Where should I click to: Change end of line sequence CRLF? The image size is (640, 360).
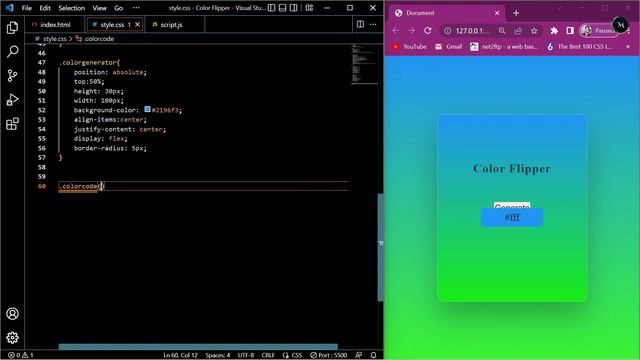tap(268, 355)
